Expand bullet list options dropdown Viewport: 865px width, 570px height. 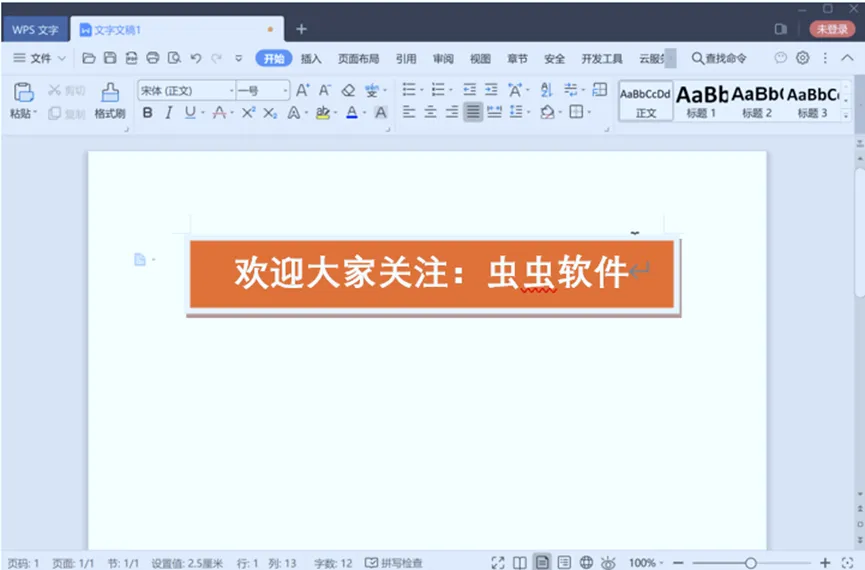click(422, 90)
